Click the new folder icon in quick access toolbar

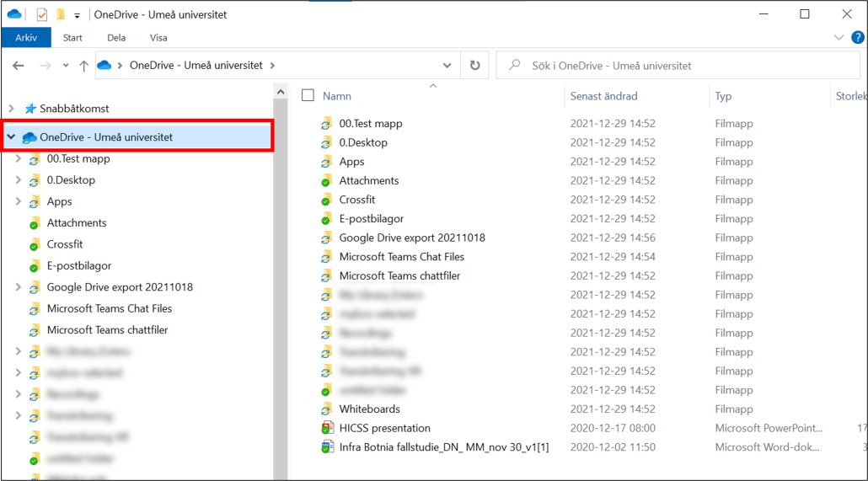coord(61,14)
